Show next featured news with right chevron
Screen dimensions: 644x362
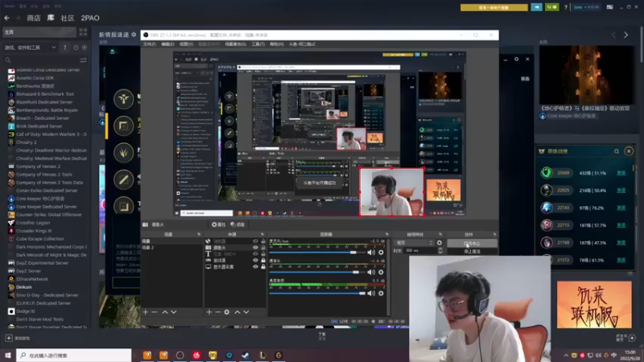click(x=626, y=35)
